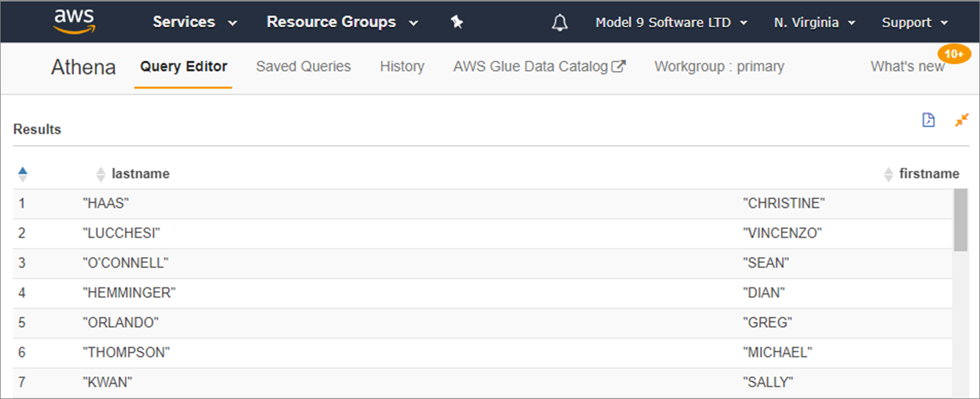Open the N. Virginia region selector
The height and width of the screenshot is (399, 980).
814,22
